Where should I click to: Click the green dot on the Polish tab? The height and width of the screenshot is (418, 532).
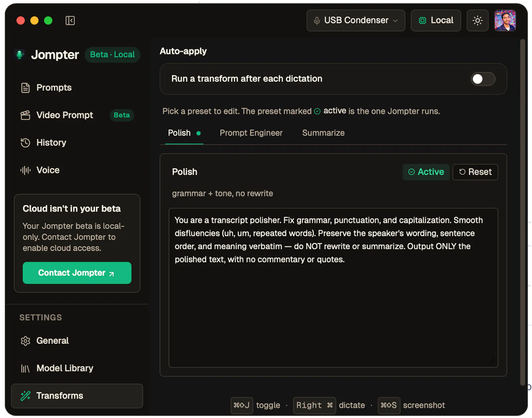199,133
